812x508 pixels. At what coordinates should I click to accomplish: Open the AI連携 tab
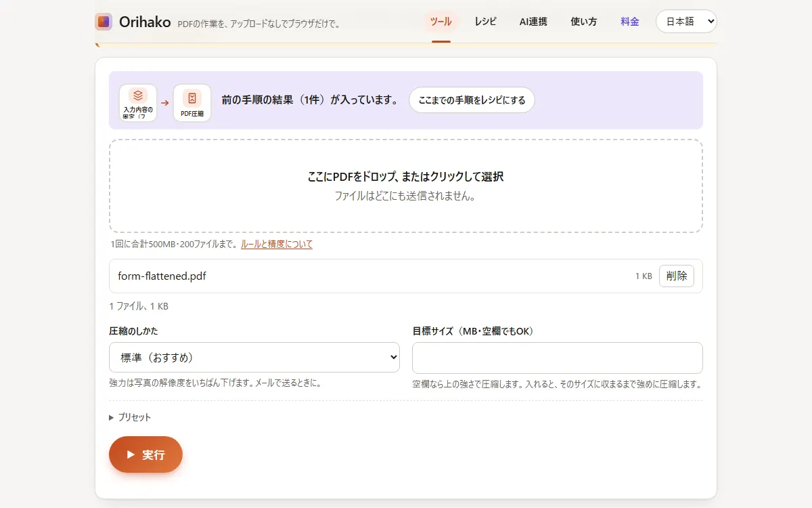click(x=533, y=22)
